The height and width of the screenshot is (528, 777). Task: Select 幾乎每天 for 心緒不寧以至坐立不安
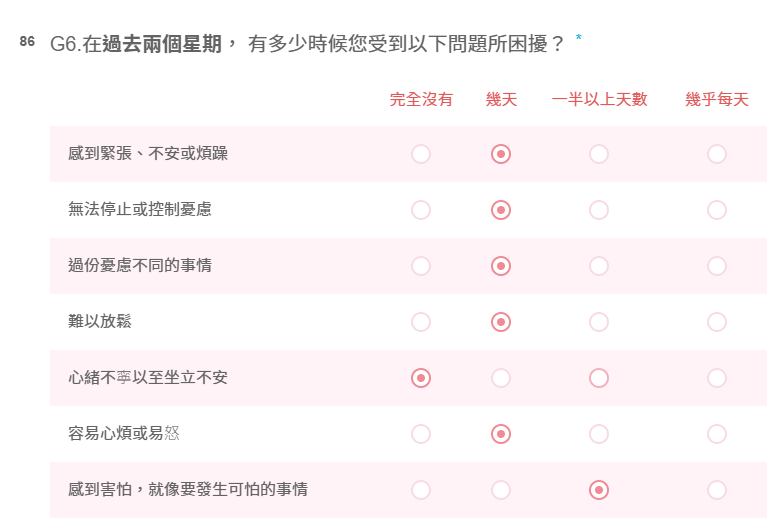pos(717,378)
